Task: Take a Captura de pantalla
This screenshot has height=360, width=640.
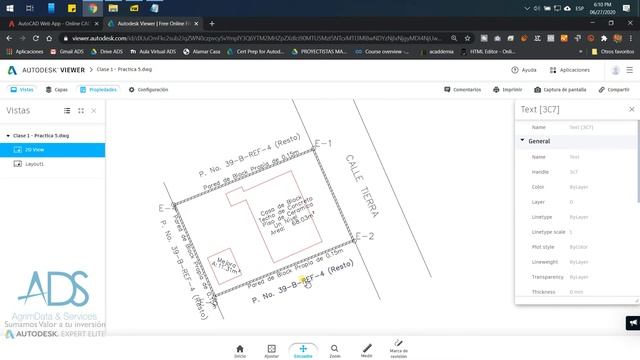Action: coord(560,89)
